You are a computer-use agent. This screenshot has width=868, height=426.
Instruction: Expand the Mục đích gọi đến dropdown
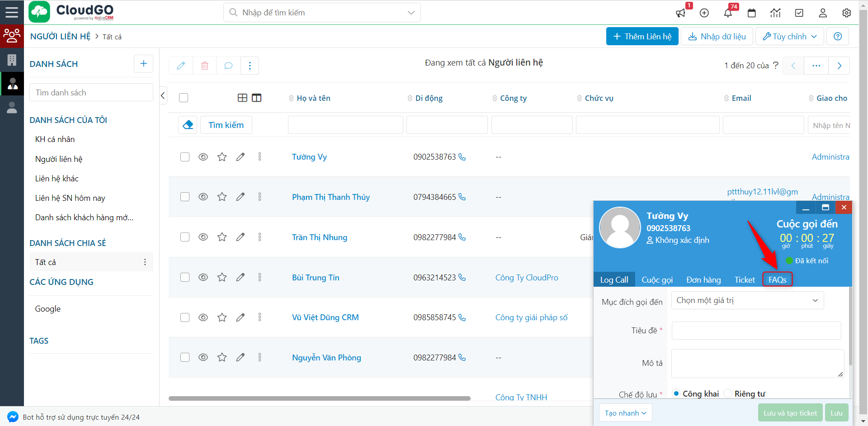(747, 300)
